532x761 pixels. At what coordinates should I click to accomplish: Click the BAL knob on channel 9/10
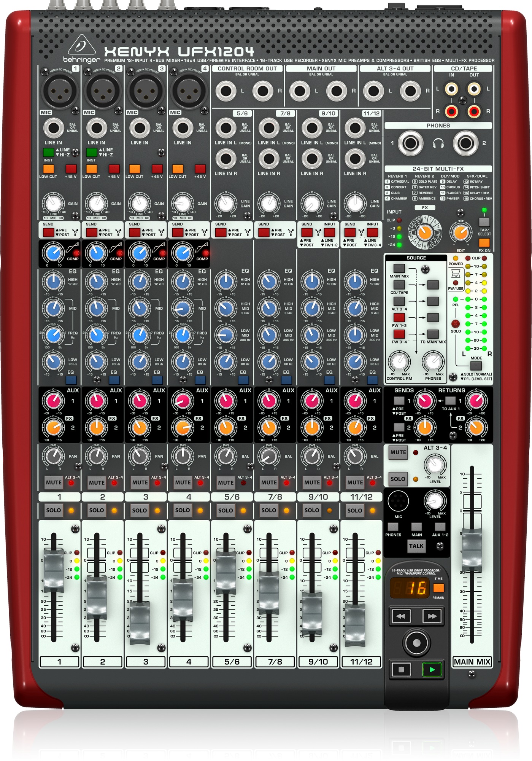312,455
